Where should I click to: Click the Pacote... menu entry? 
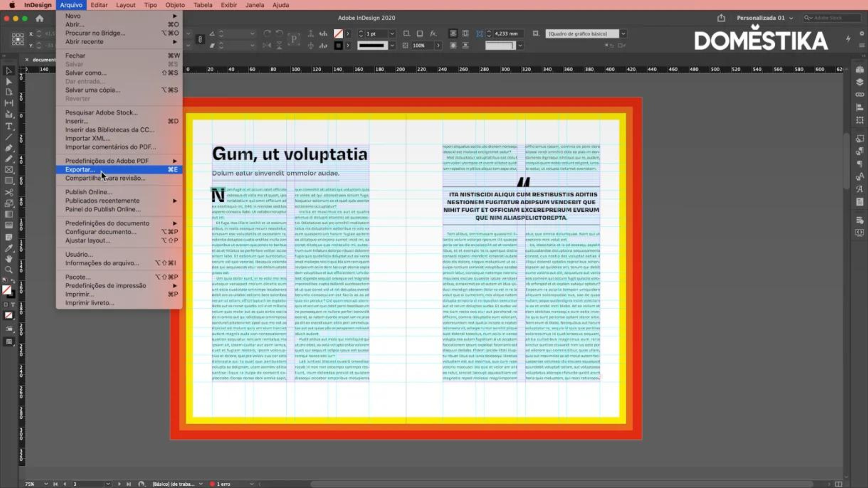[78, 277]
